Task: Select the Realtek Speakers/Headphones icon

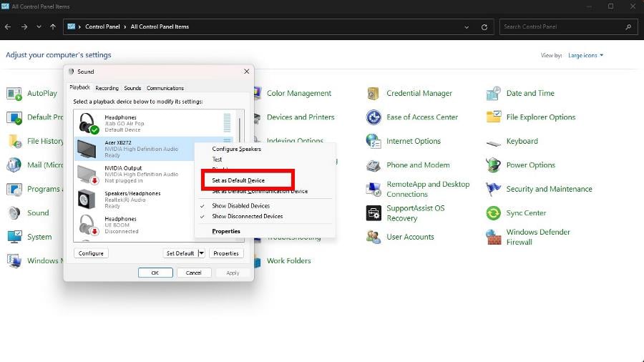Action: [x=87, y=200]
